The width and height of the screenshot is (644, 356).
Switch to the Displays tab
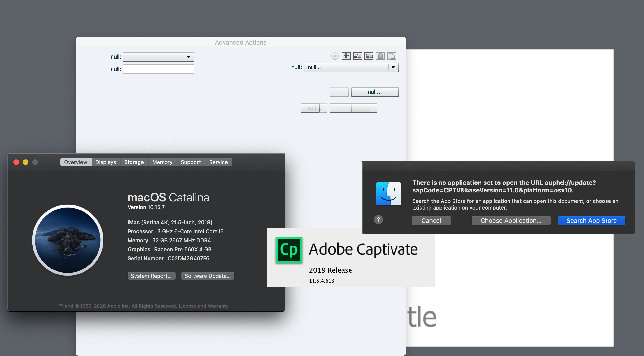(106, 162)
